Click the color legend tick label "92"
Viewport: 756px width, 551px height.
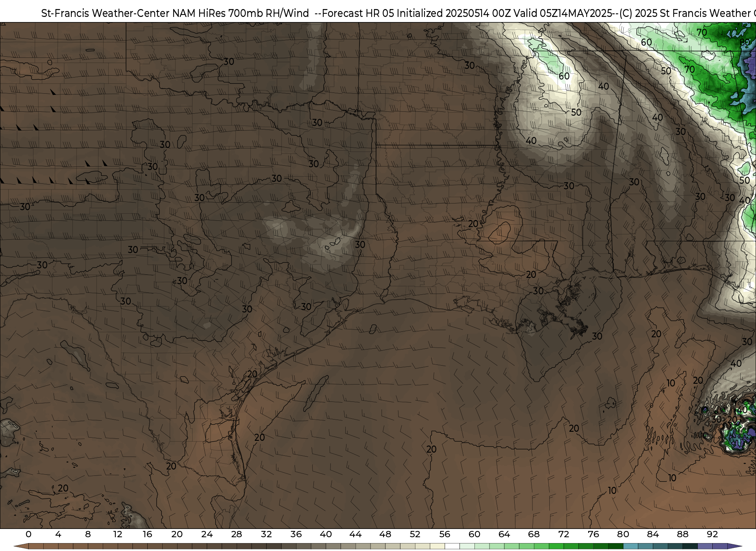[712, 534]
